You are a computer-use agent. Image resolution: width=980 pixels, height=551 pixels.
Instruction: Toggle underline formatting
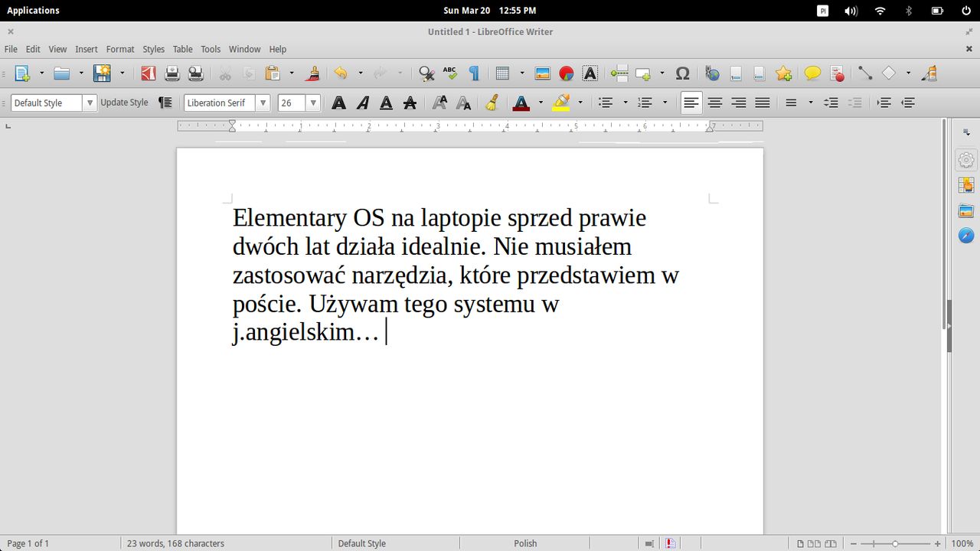[x=386, y=103]
